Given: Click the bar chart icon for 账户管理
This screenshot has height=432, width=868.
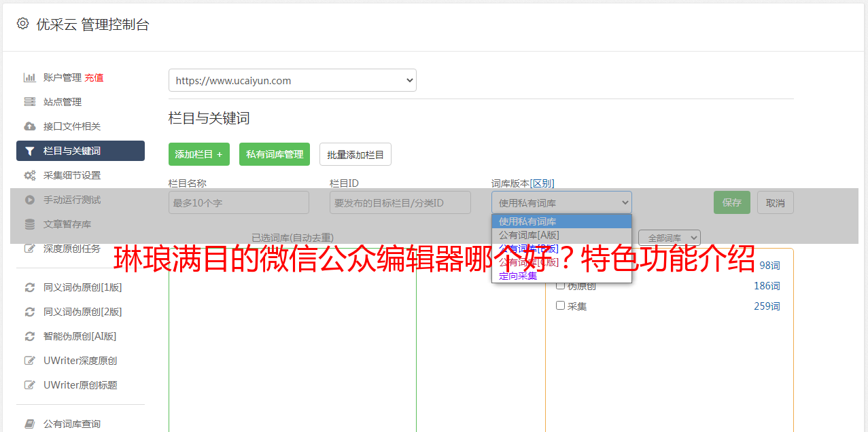Looking at the screenshot, I should [29, 77].
